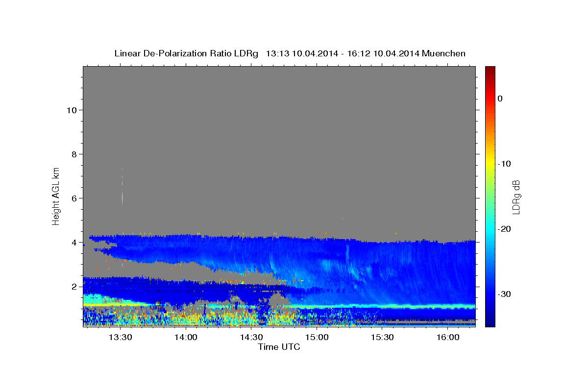Click the 'Time UTC' axis label
Image resolution: width=588 pixels, height=392 pixels.
pyautogui.click(x=279, y=347)
